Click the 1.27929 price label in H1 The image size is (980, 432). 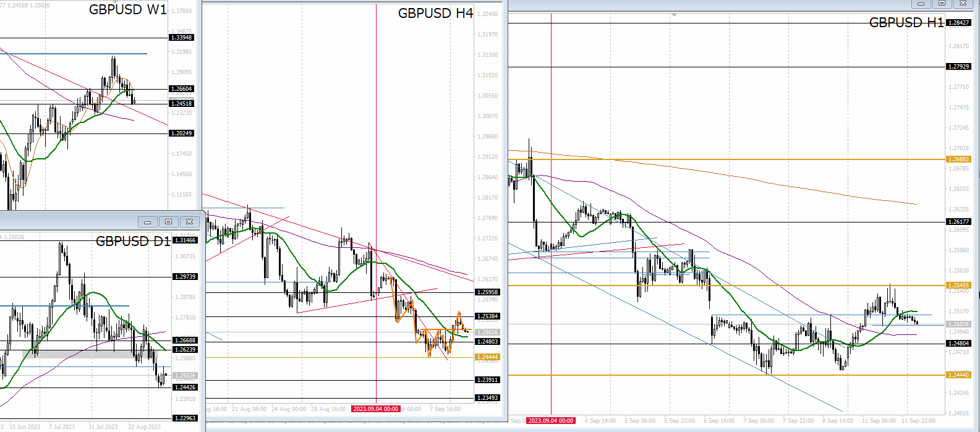959,67
